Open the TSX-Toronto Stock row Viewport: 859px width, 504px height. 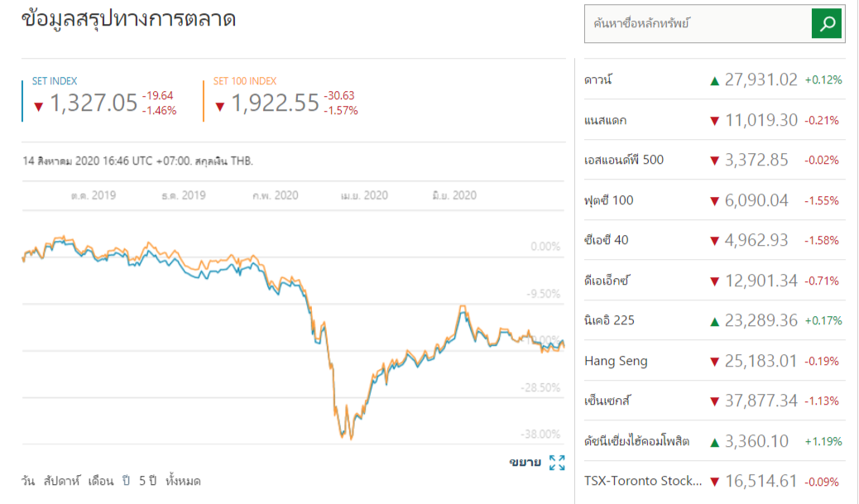pos(642,481)
